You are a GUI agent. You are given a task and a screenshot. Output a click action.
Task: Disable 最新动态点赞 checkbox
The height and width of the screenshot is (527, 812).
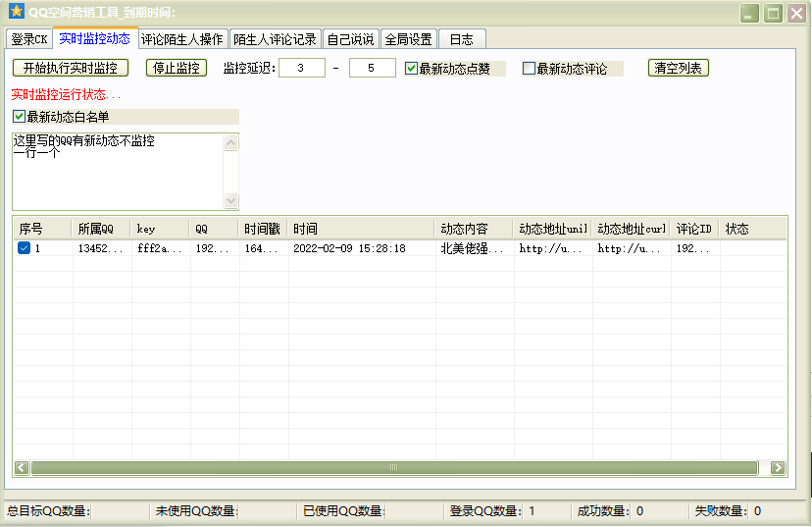click(412, 69)
